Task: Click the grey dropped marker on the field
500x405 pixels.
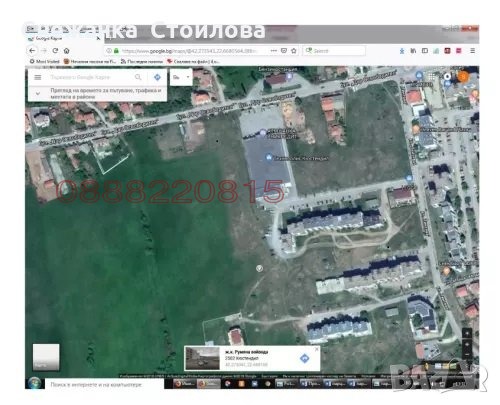Action: coord(259,268)
